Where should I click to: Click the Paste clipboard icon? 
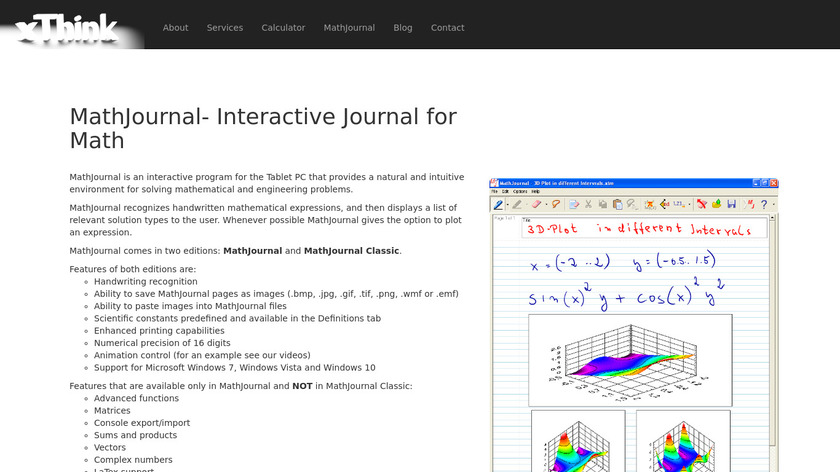618,205
